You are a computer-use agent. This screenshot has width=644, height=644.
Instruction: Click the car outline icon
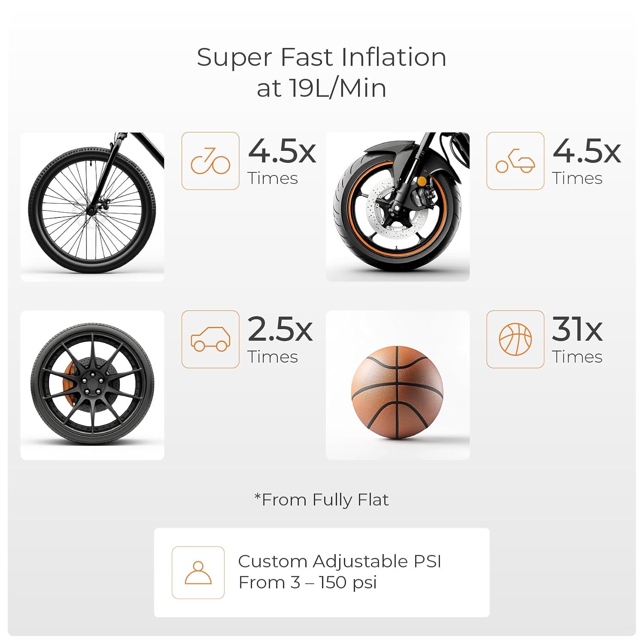click(x=210, y=339)
